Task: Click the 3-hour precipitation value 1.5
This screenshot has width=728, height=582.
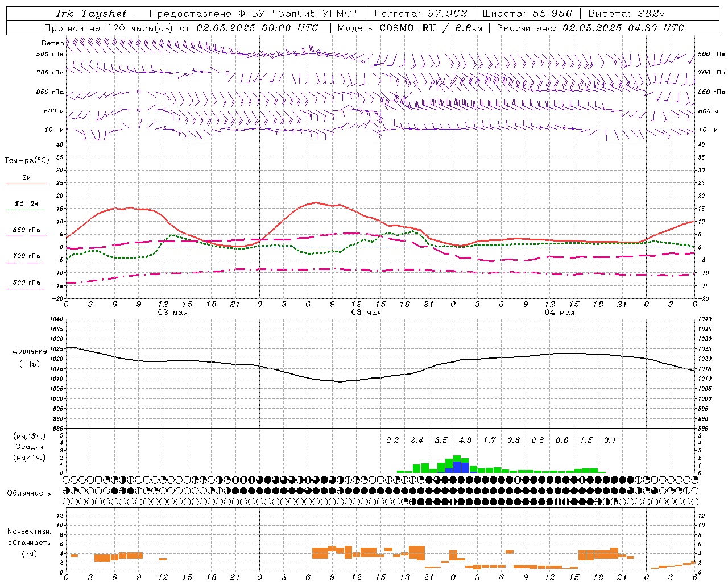Action: tap(586, 440)
